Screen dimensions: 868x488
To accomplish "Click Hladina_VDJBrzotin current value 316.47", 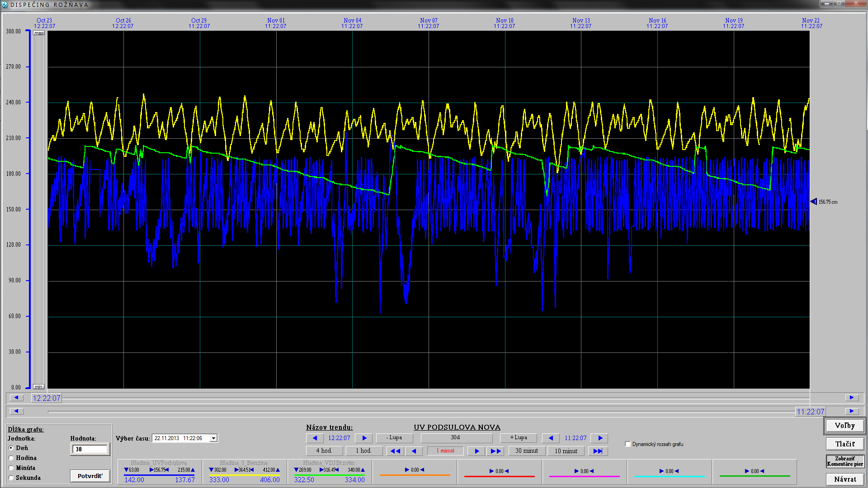I will pos(329,470).
